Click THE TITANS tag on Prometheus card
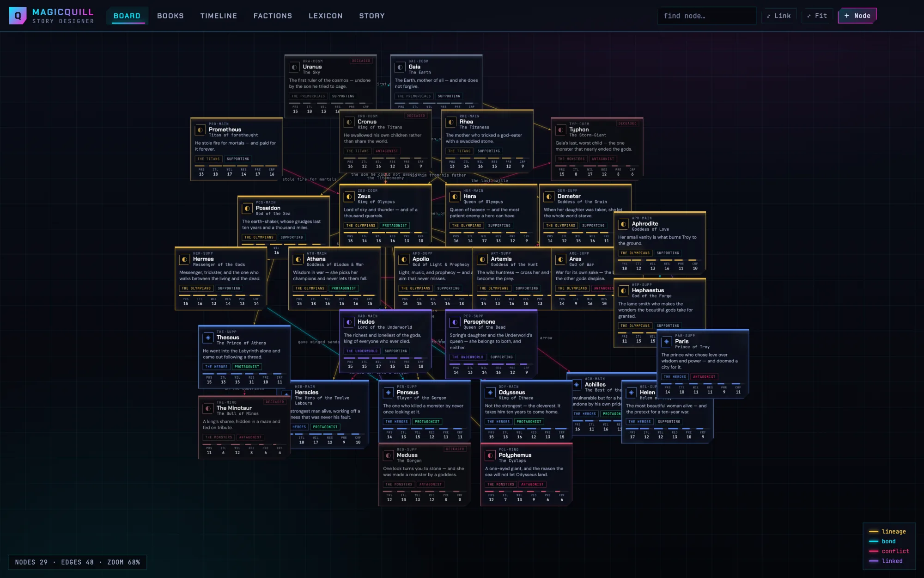924x578 pixels. [x=209, y=159]
